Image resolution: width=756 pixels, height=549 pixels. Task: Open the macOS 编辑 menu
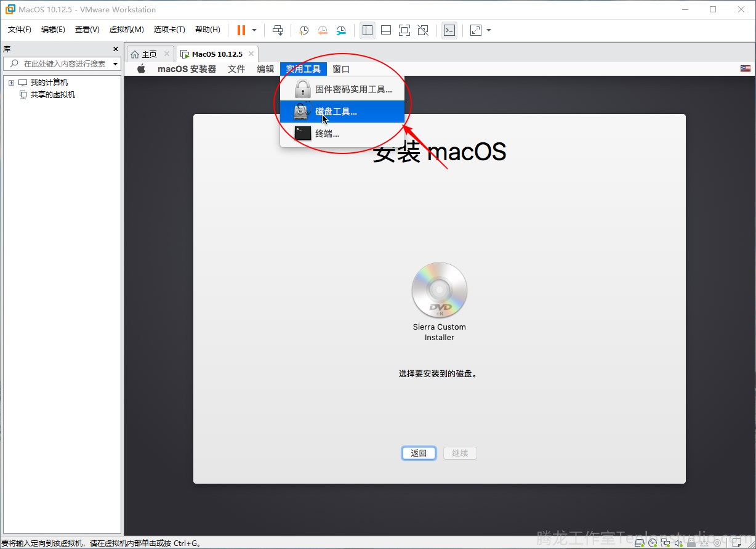pos(265,69)
